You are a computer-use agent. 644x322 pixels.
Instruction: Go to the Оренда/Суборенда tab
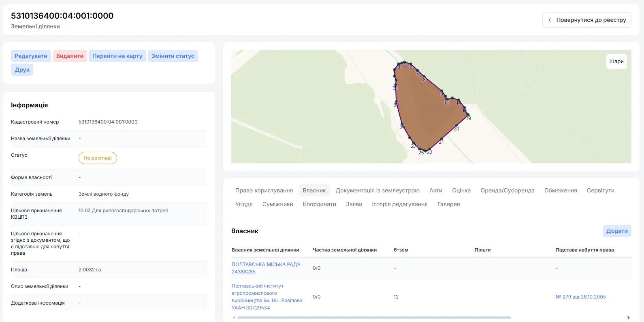point(508,190)
